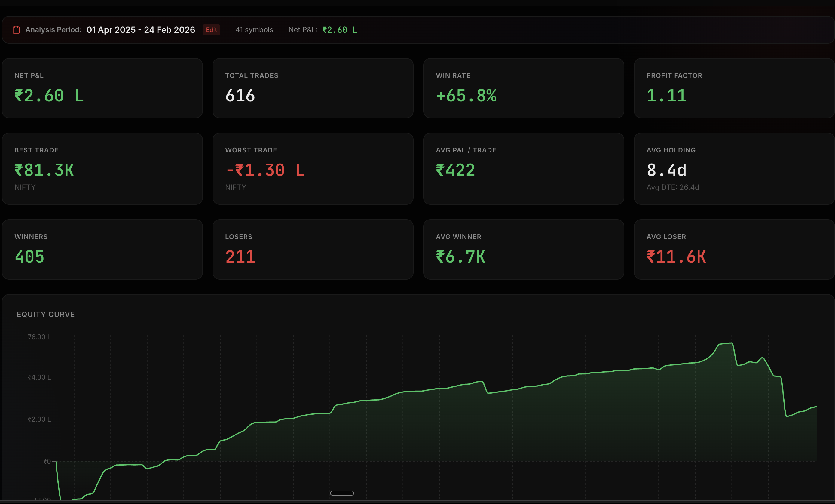Click the Net P&L value in header bar

340,30
